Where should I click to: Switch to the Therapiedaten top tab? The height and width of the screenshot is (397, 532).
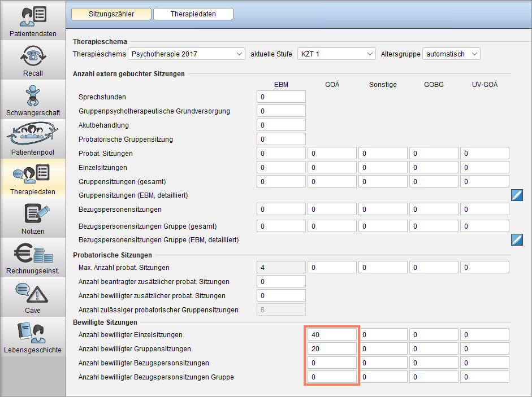[x=193, y=14]
